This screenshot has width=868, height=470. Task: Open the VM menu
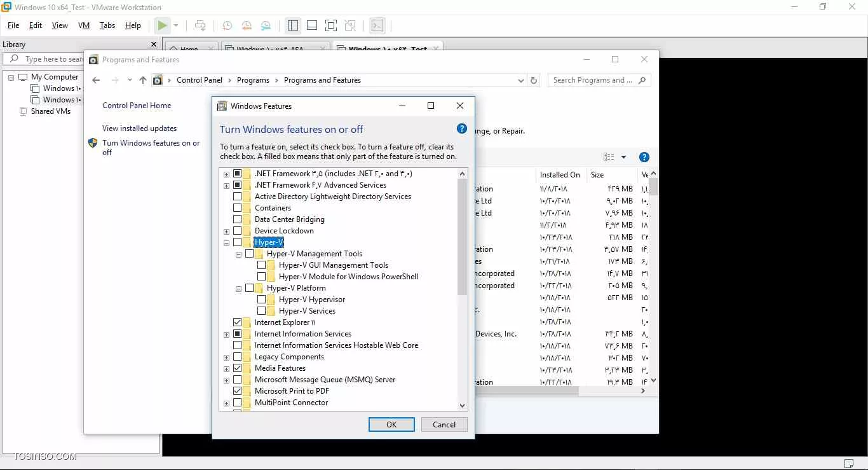[x=84, y=25]
